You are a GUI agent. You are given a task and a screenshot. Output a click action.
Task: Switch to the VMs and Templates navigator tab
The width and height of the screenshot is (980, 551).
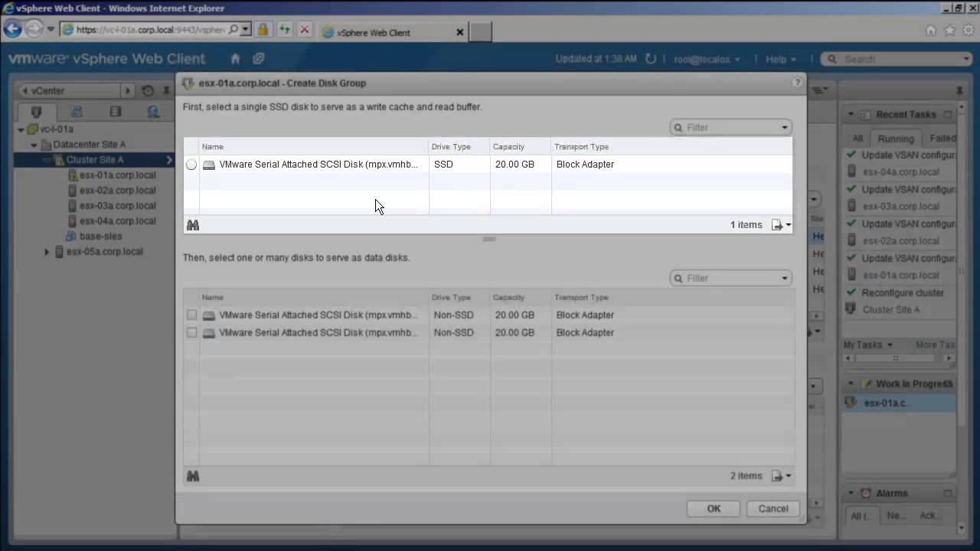click(x=76, y=112)
